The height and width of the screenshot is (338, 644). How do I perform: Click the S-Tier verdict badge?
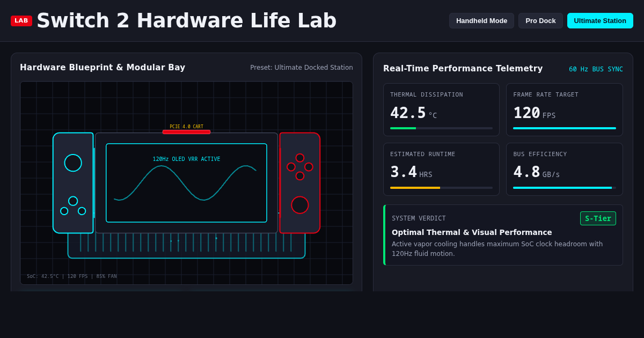[x=598, y=218]
